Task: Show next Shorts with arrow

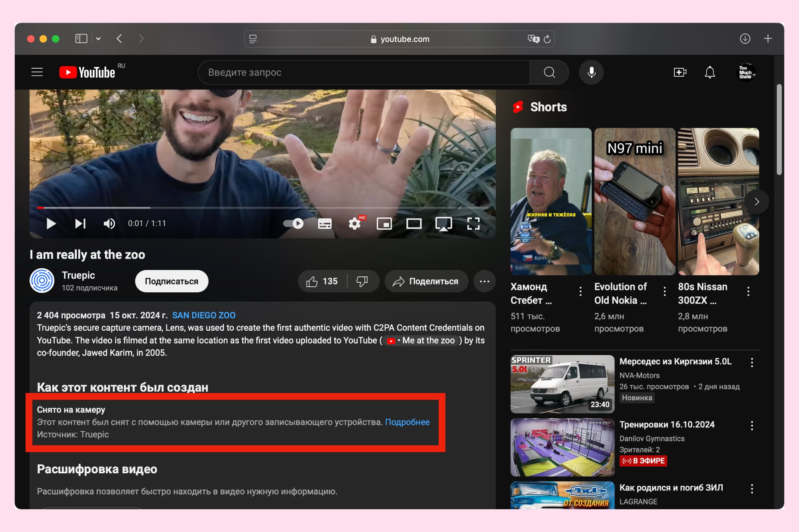Action: tap(756, 202)
